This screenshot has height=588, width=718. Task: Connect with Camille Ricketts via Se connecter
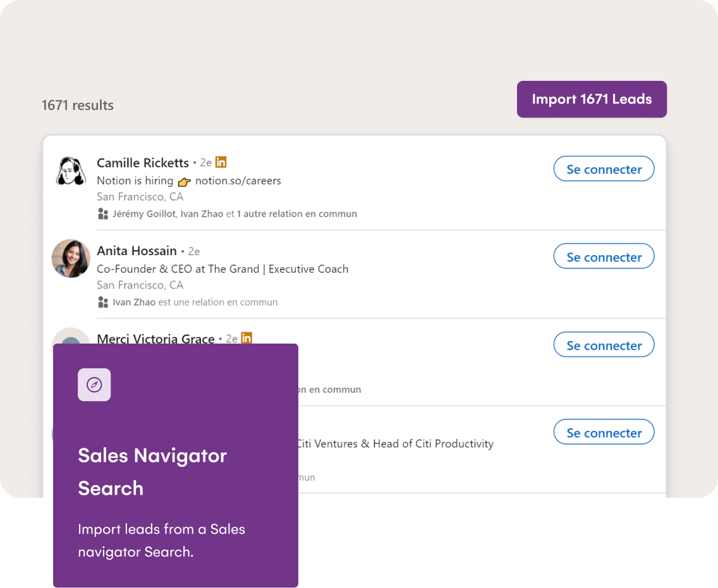[604, 169]
